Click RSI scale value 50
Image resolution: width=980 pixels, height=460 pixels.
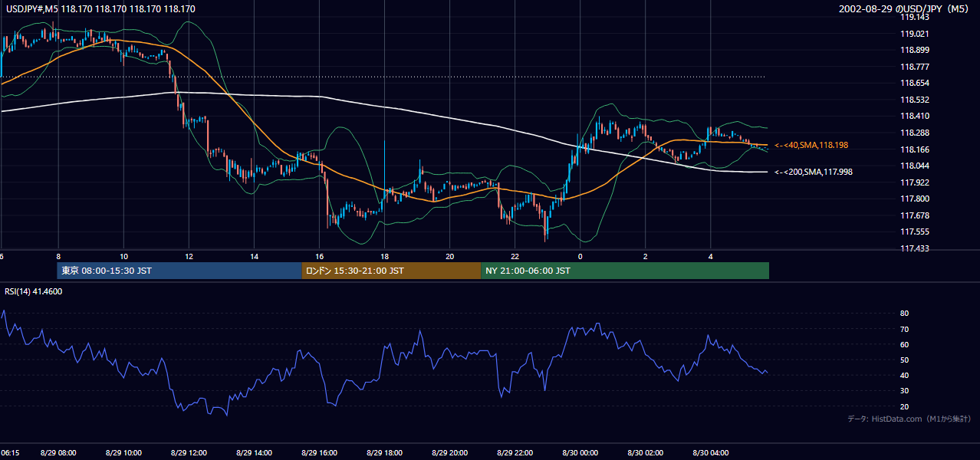(904, 360)
